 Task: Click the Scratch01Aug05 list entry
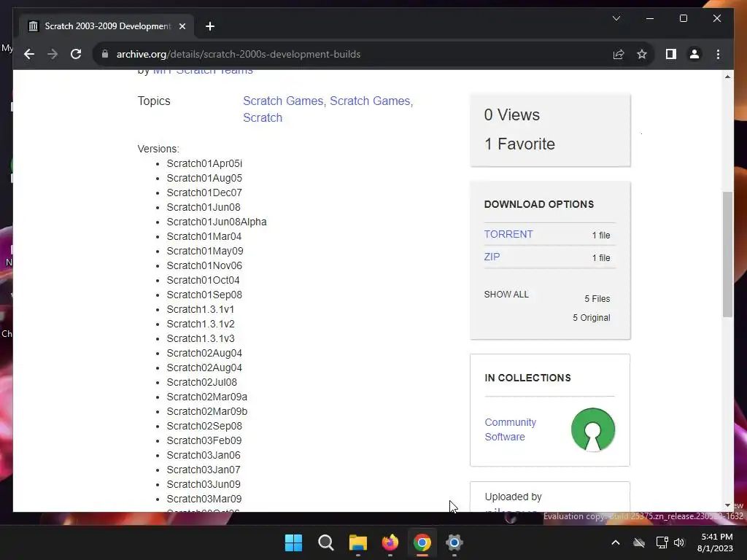(204, 178)
